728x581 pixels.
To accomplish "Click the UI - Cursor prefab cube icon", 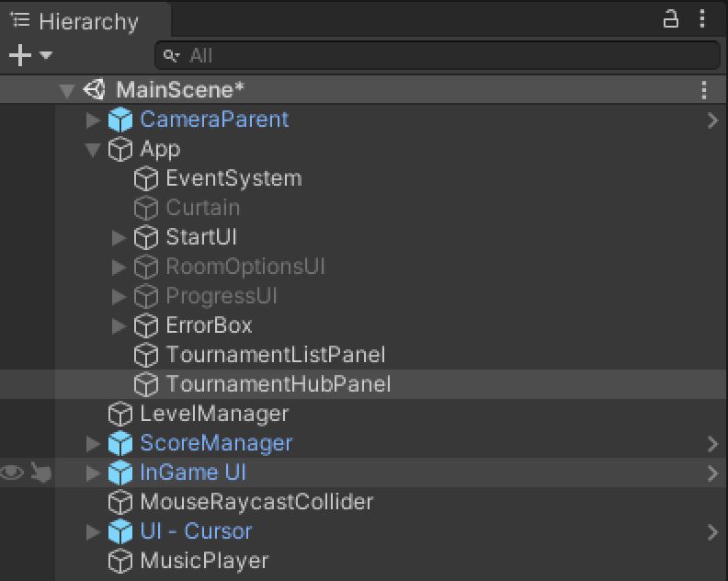I will tap(120, 531).
